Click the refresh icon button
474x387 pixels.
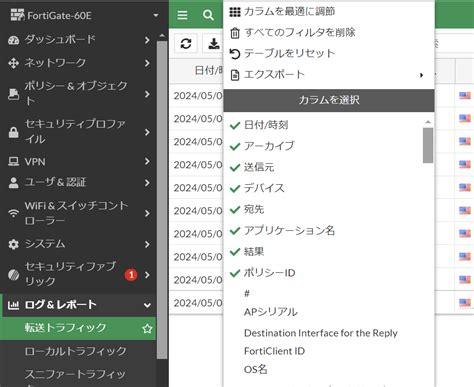click(x=186, y=43)
